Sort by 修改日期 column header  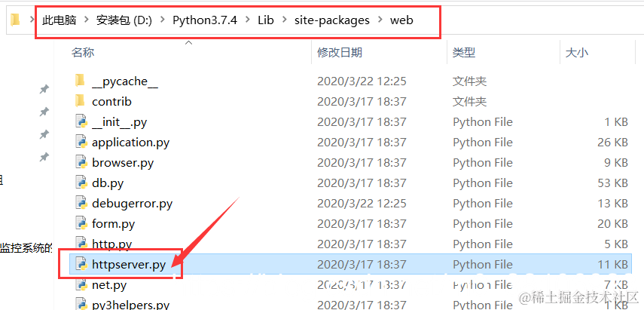point(340,53)
